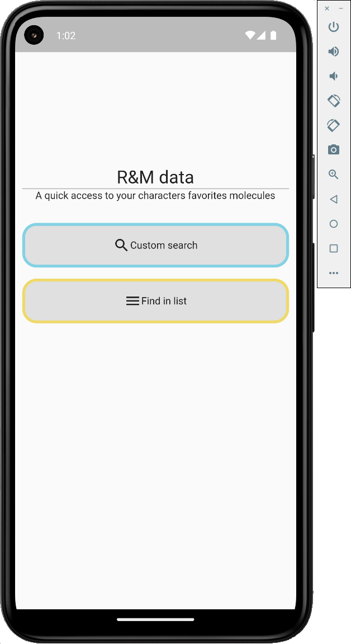Click the list lines icon in Find in list
This screenshot has height=644, width=351.
[132, 301]
